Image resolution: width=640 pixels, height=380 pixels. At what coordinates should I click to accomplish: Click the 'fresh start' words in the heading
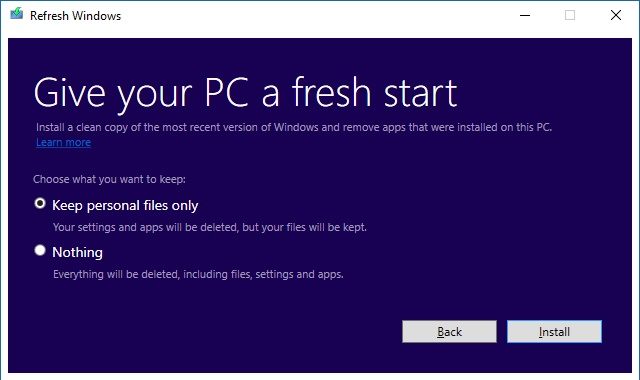375,93
